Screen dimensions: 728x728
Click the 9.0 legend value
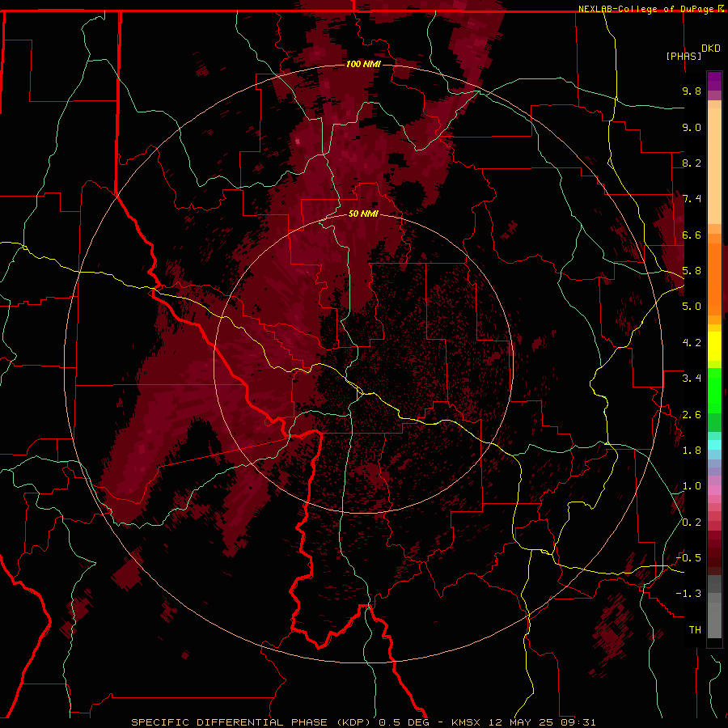pyautogui.click(x=692, y=127)
